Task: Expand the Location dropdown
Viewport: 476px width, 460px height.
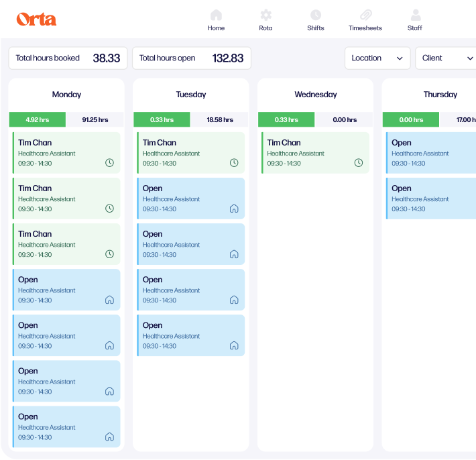Action: click(377, 58)
